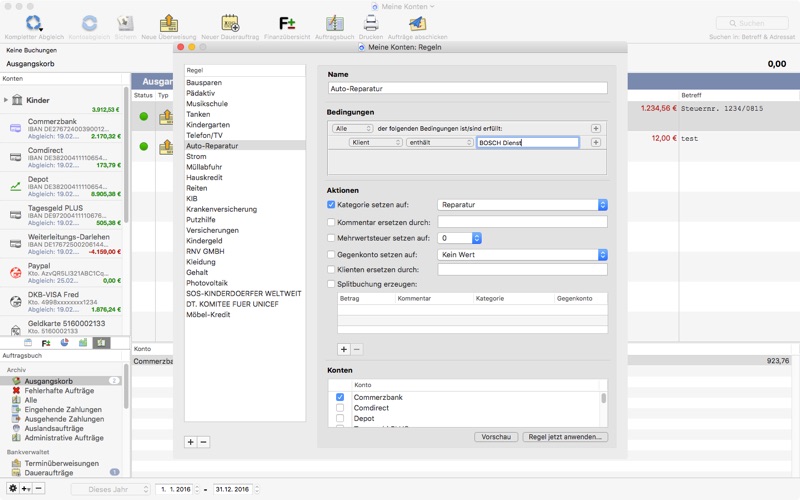
Task: Select Eingehende Zahlungen in the sidebar
Action: pyautogui.click(x=63, y=409)
